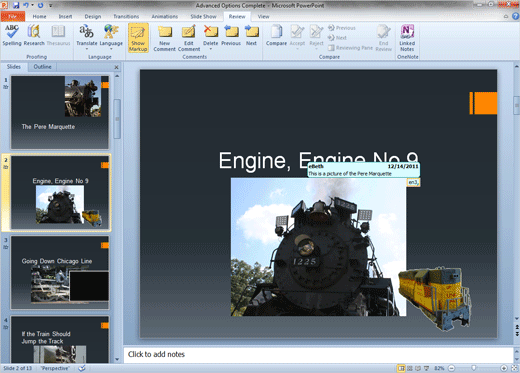Click the Edit Comment icon

(x=189, y=38)
